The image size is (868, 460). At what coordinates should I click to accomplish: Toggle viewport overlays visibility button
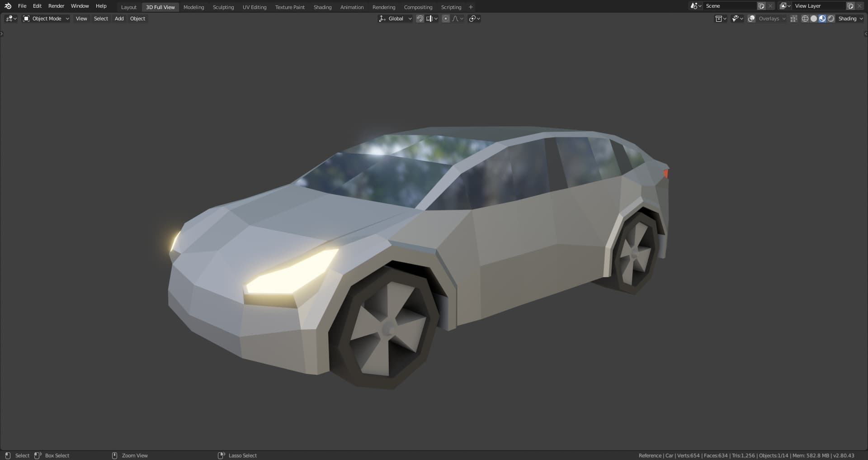pyautogui.click(x=751, y=19)
